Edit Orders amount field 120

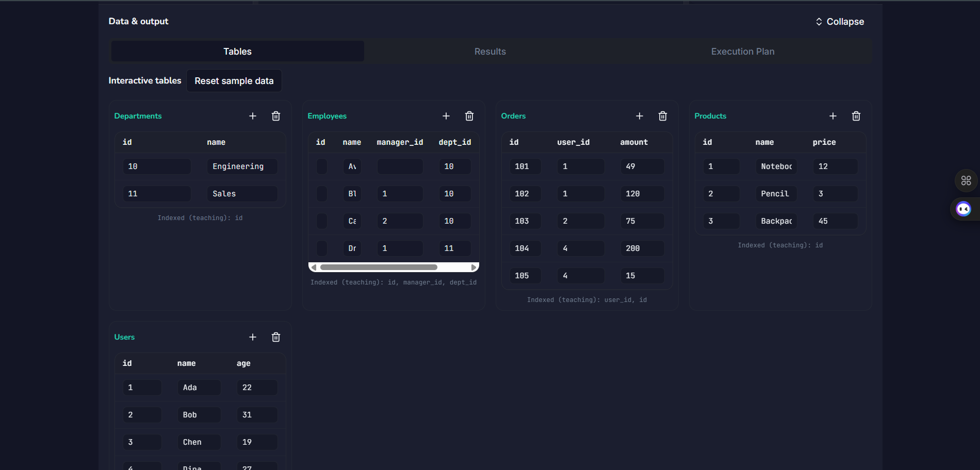(642, 194)
